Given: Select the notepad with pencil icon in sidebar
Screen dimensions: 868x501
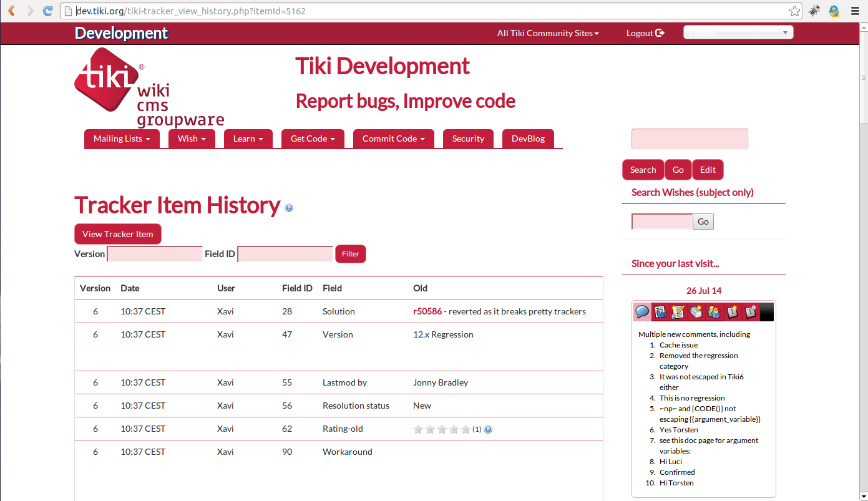Looking at the screenshot, I should coord(678,312).
